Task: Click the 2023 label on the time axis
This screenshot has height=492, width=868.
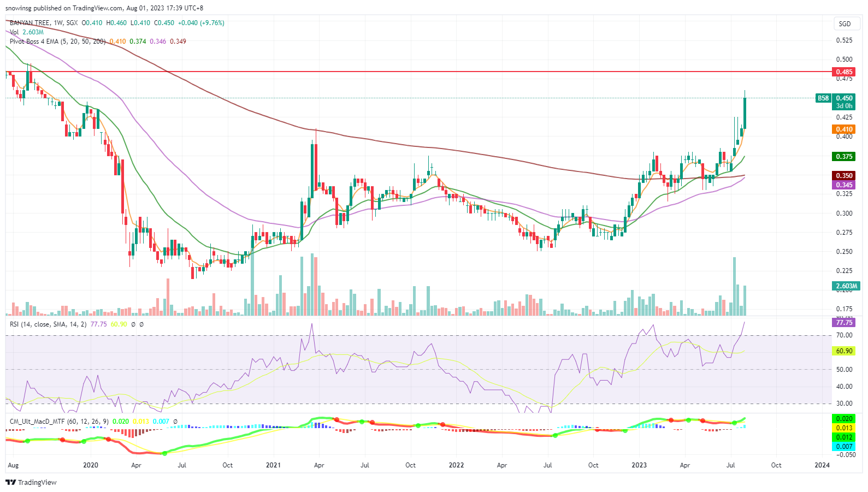Action: pos(639,465)
